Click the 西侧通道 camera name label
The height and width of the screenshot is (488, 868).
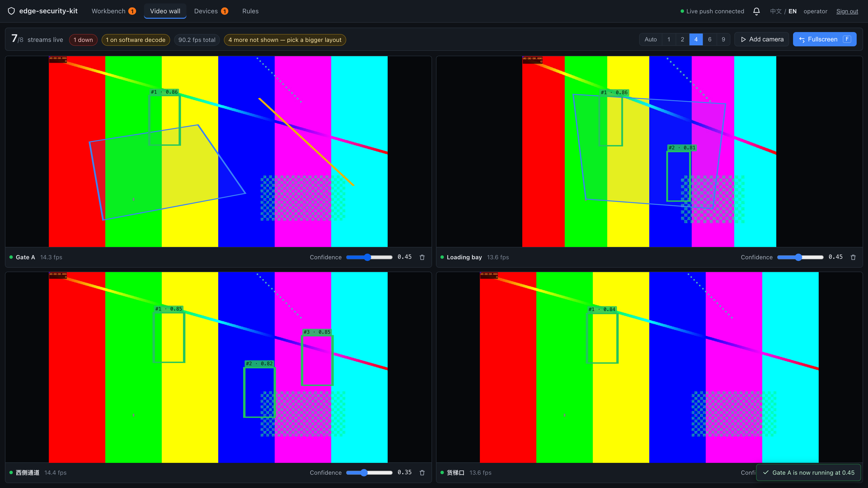pos(28,473)
